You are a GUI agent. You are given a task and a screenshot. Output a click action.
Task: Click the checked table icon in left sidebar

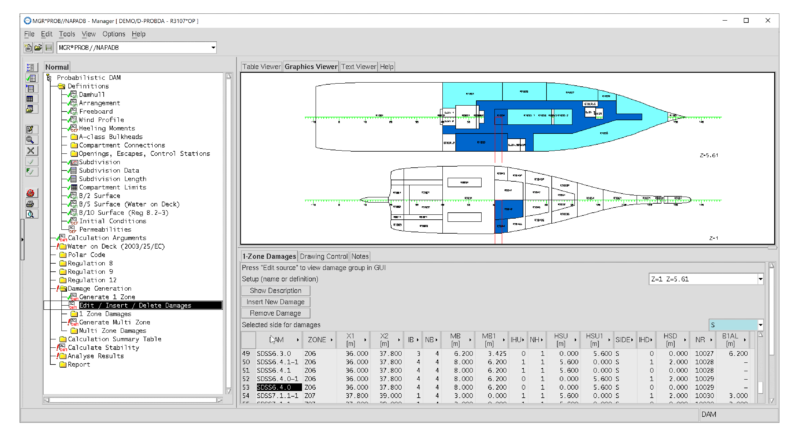pyautogui.click(x=31, y=78)
